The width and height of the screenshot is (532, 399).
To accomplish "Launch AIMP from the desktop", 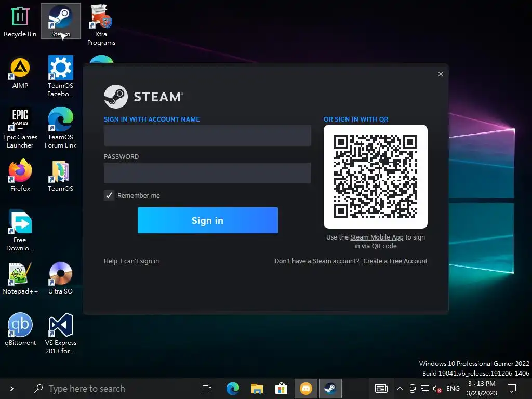I will tap(20, 73).
